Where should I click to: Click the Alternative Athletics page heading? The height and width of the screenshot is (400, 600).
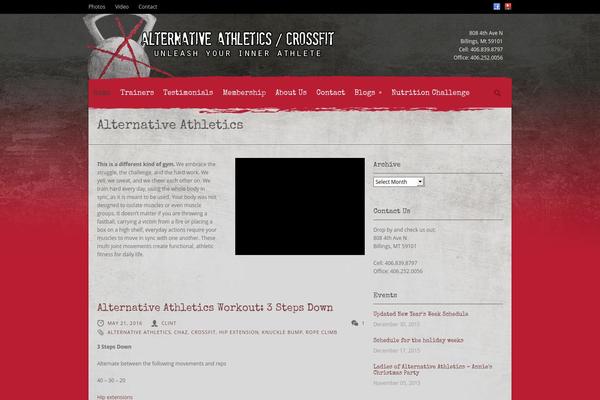(x=170, y=125)
